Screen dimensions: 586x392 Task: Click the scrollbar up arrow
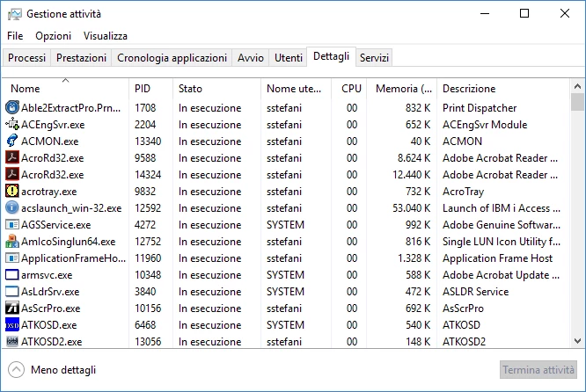point(577,87)
